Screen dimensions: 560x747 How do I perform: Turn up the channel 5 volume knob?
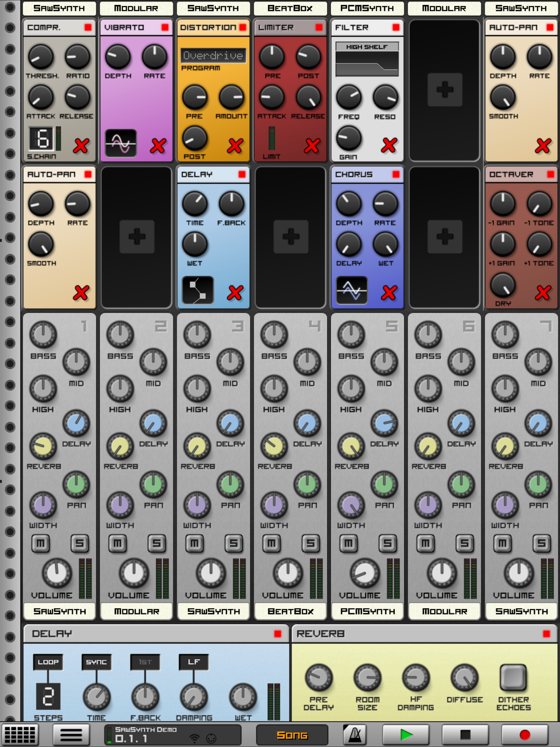click(x=364, y=574)
